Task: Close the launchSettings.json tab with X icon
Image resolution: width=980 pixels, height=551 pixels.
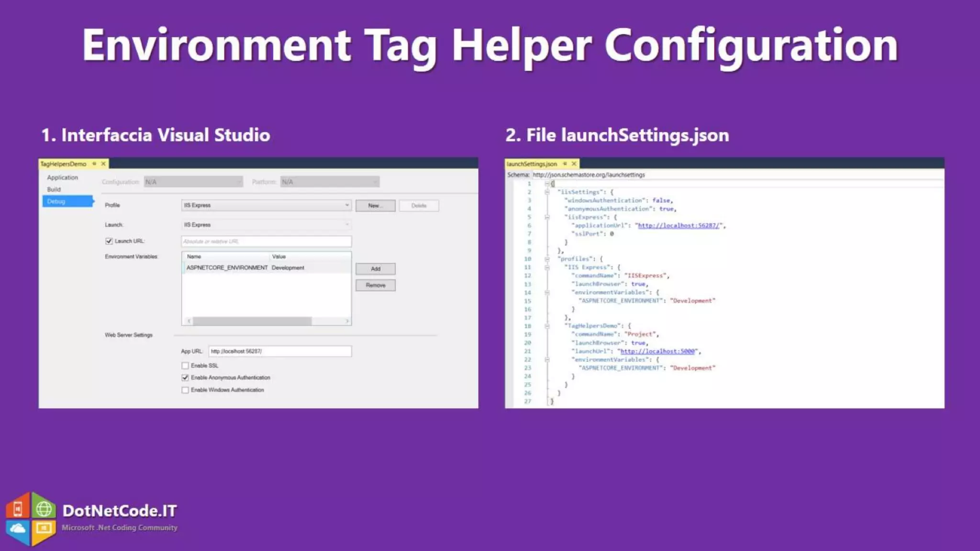Action: pos(574,164)
